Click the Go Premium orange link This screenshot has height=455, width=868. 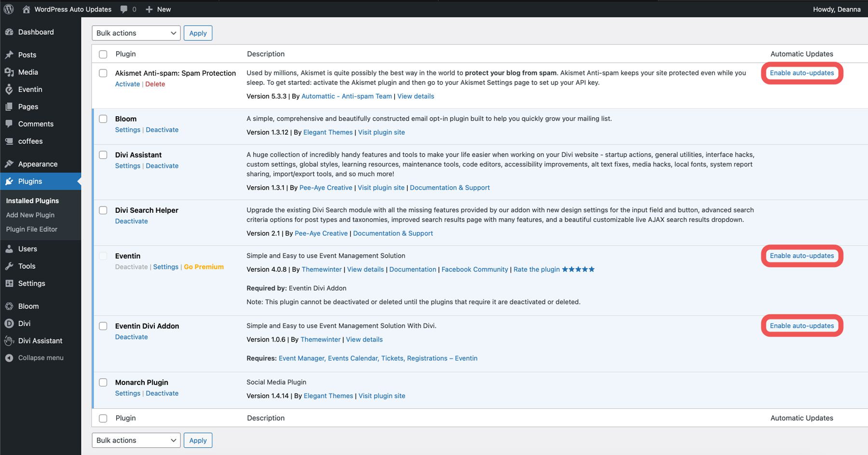(203, 266)
